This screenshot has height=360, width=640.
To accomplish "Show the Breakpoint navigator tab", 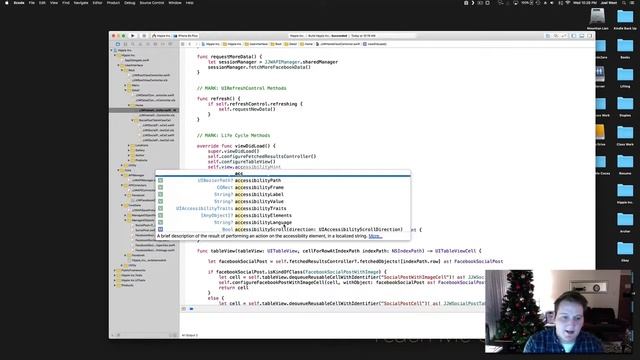I will pos(163,44).
